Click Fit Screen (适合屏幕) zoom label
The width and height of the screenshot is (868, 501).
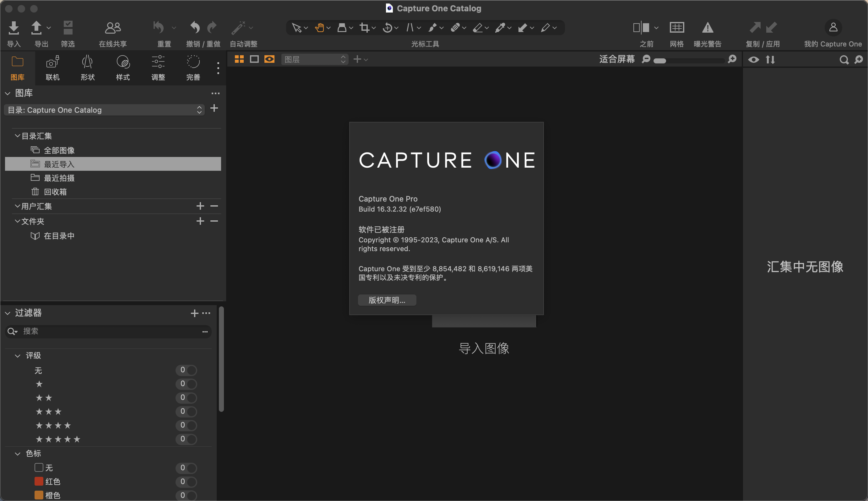point(617,59)
